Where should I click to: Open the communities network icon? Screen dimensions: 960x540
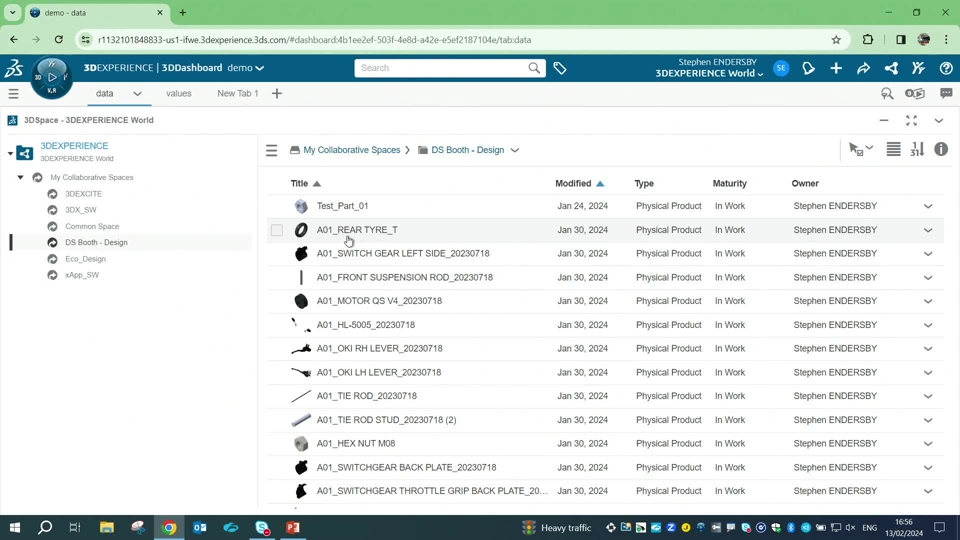point(891,68)
